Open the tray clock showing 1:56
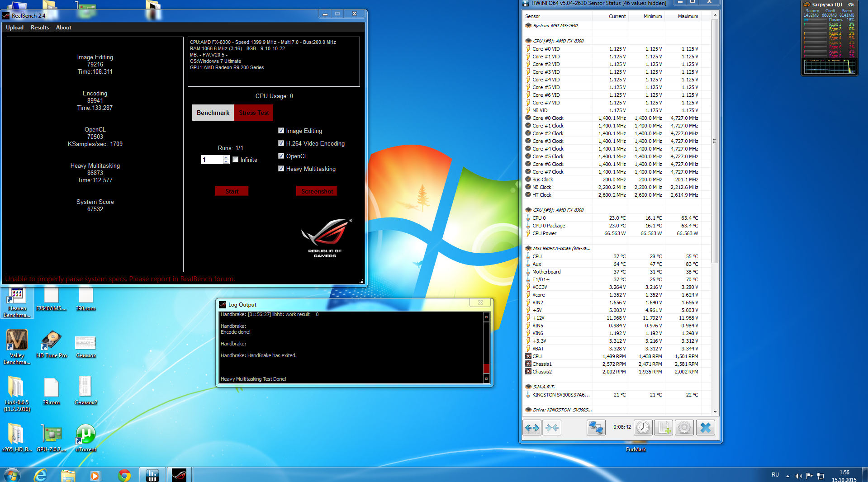 [844, 476]
